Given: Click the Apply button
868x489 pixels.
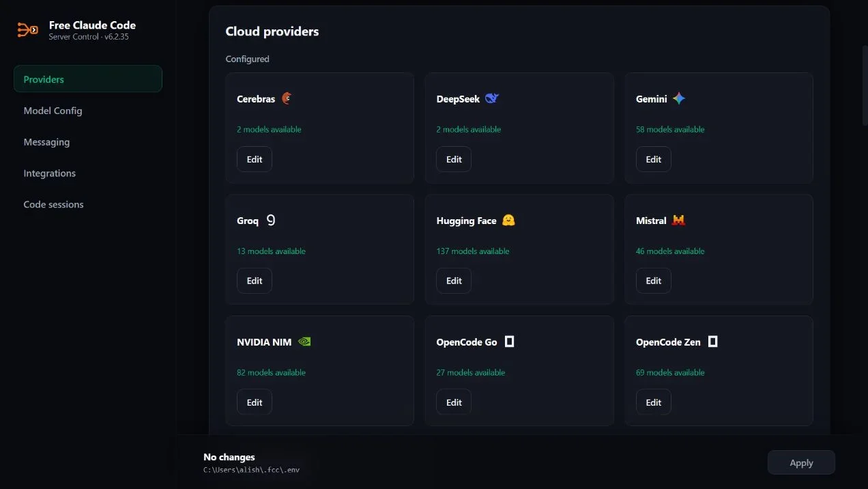Looking at the screenshot, I should point(801,462).
